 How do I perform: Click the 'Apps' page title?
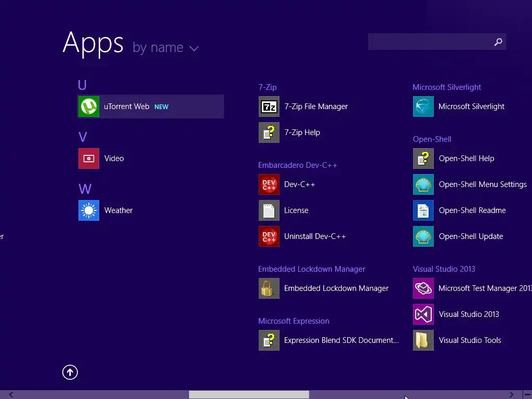tap(93, 43)
